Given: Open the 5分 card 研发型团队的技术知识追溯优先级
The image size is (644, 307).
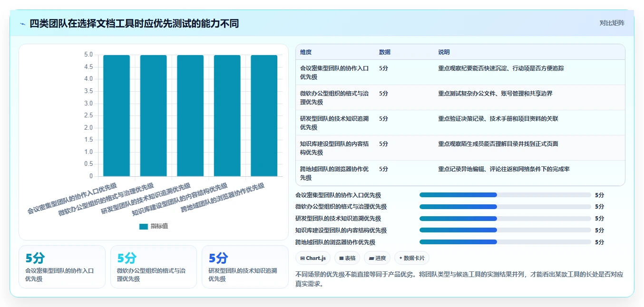Looking at the screenshot, I should tap(245, 267).
